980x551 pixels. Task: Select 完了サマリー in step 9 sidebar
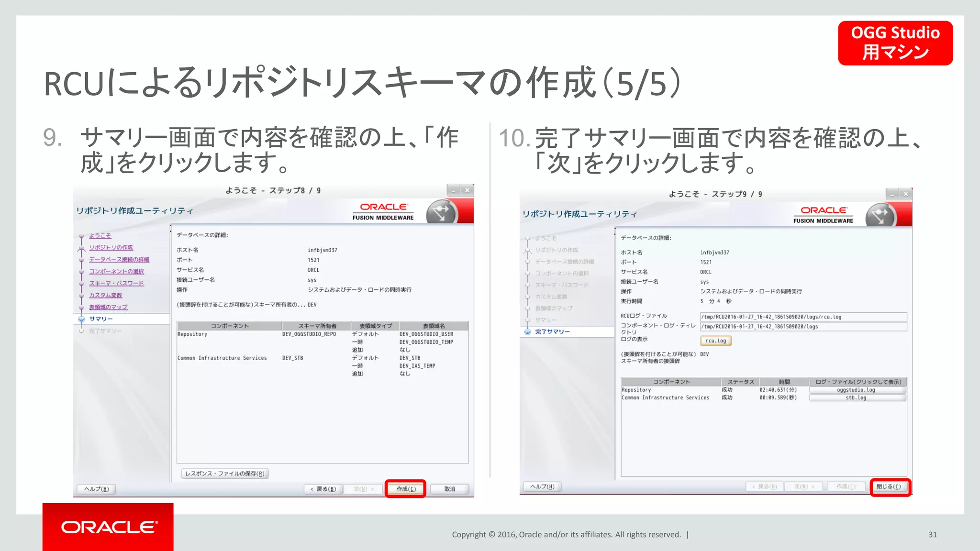[552, 331]
